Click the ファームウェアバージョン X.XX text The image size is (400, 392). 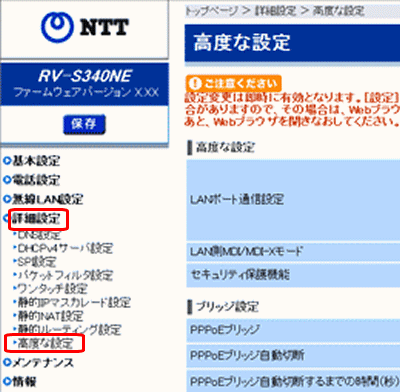[86, 92]
